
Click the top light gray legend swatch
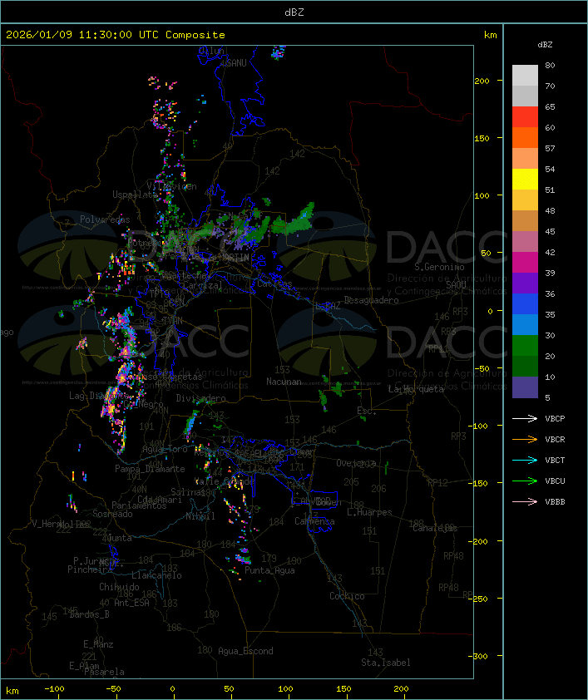[525, 75]
